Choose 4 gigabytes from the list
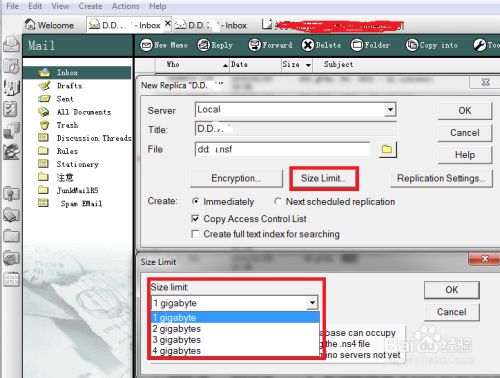This screenshot has height=378, width=500. [235, 351]
